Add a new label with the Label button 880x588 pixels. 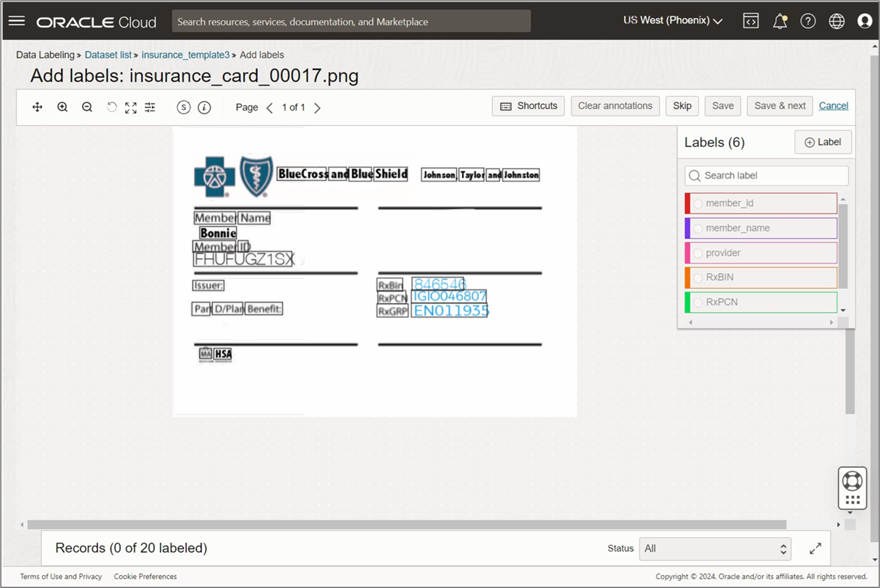(x=823, y=142)
